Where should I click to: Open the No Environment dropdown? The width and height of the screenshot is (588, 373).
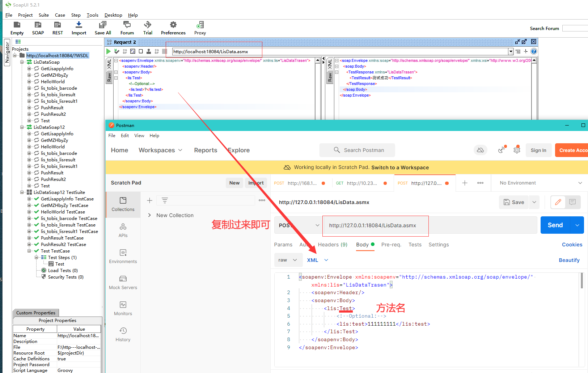(x=541, y=183)
